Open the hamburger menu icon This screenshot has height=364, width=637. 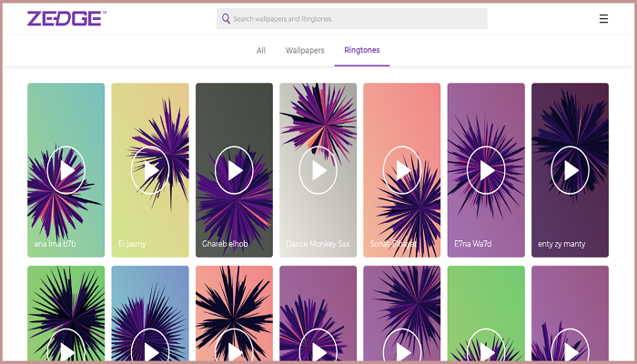point(603,18)
